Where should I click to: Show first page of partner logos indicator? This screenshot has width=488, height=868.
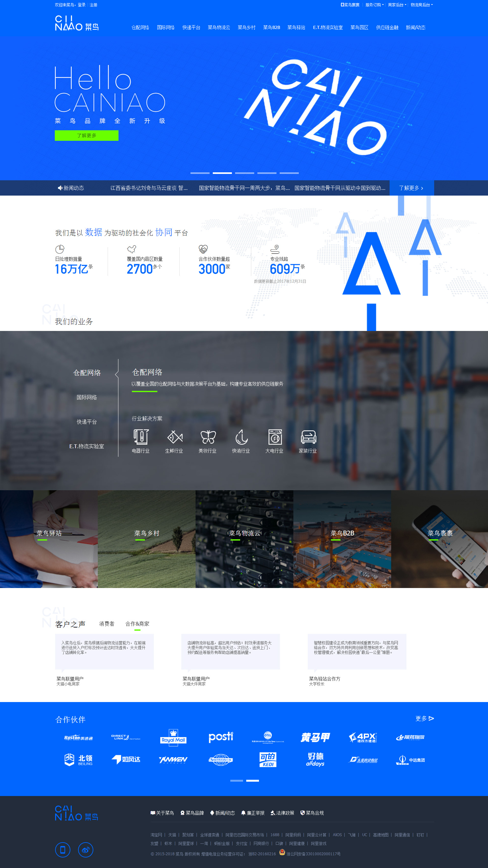[x=236, y=780]
